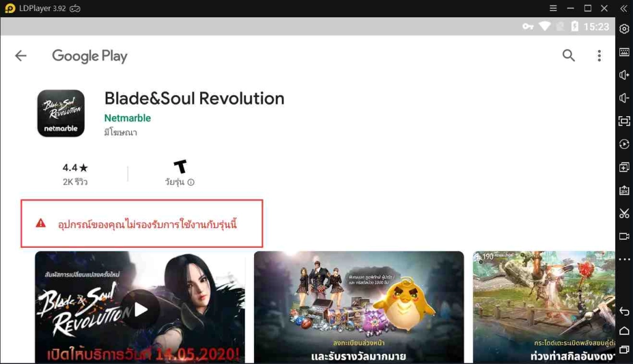
Task: Click the Wi-Fi status icon
Action: (x=545, y=26)
